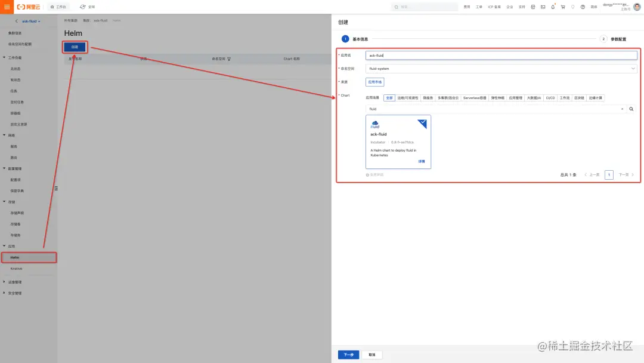This screenshot has height=363, width=644.
Task: Click the chart search magnifier icon
Action: coord(631,109)
